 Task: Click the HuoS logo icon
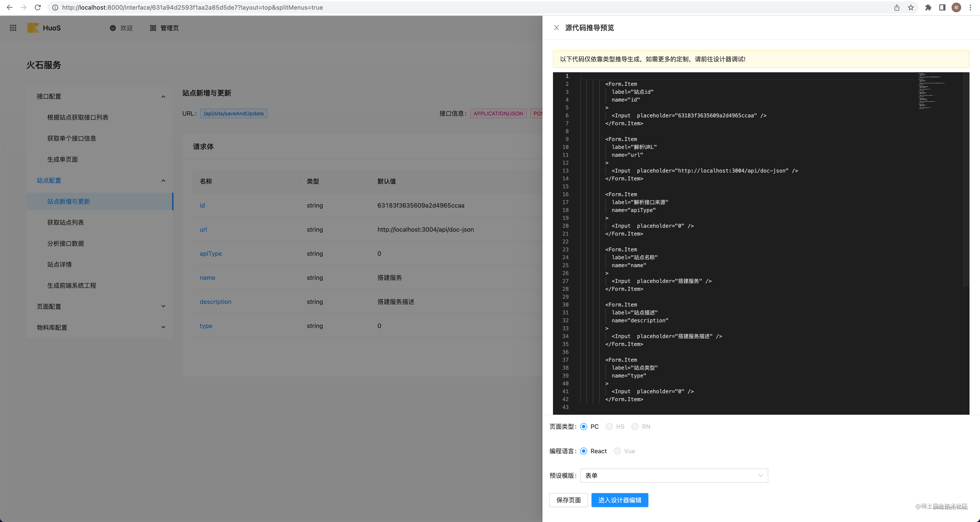(33, 28)
